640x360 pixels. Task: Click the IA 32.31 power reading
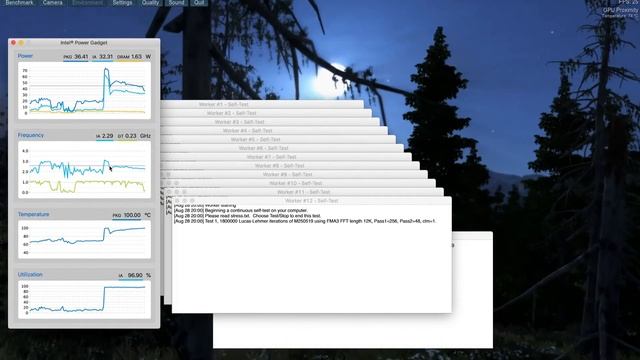coord(102,57)
